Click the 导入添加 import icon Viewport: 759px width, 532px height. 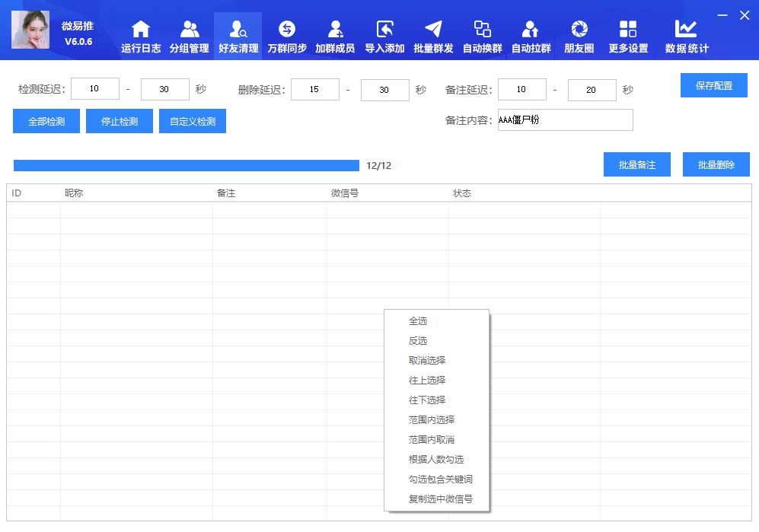[384, 30]
